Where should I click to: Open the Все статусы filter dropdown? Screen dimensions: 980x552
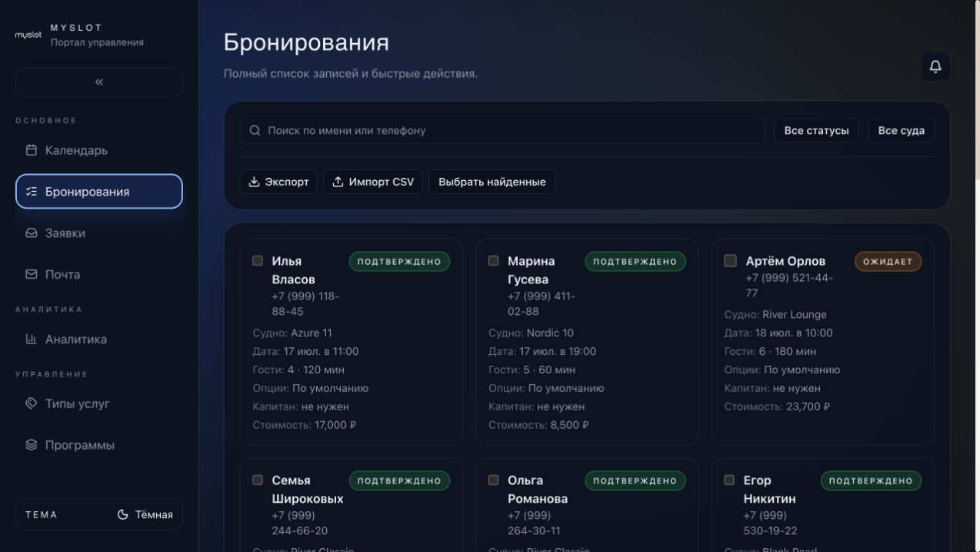816,131
